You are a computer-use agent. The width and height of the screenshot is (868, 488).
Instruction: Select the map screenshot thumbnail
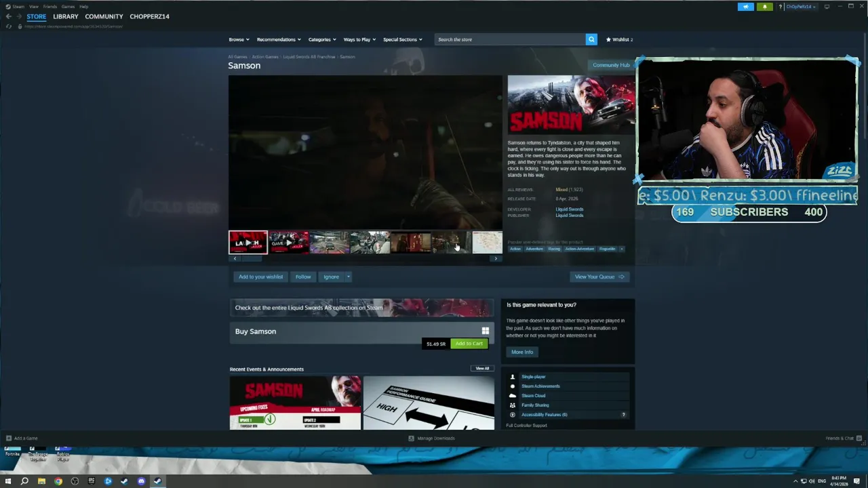coord(488,242)
